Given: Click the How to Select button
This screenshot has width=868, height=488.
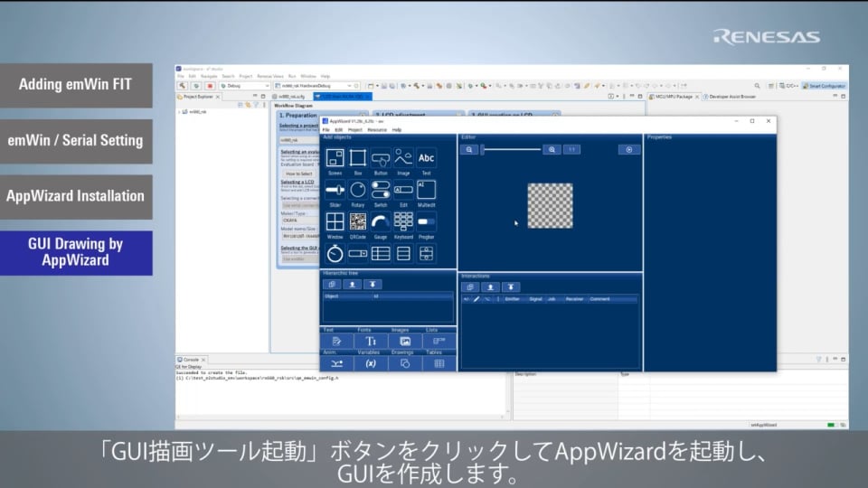Looking at the screenshot, I should pyautogui.click(x=298, y=174).
